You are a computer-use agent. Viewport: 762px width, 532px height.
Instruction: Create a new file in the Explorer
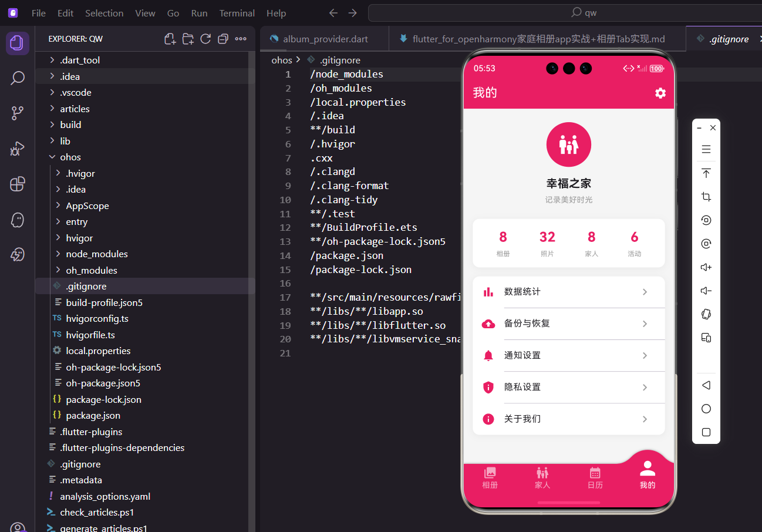(x=170, y=39)
